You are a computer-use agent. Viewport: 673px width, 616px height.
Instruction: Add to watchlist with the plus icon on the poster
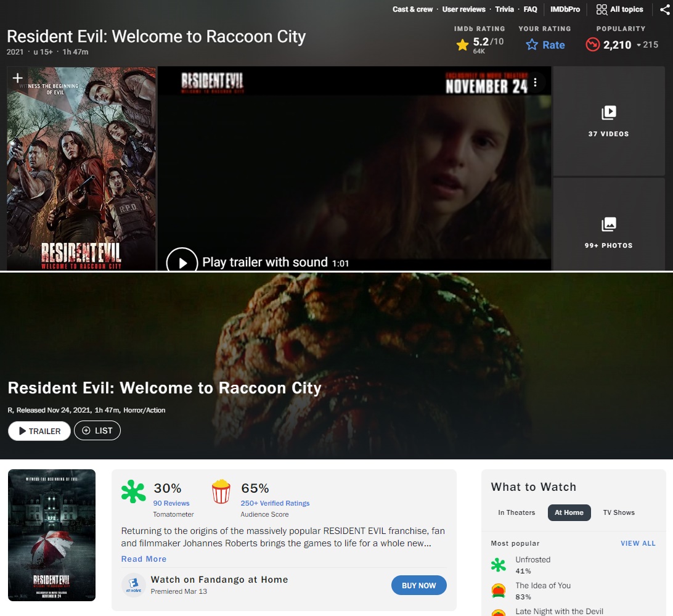(x=18, y=78)
